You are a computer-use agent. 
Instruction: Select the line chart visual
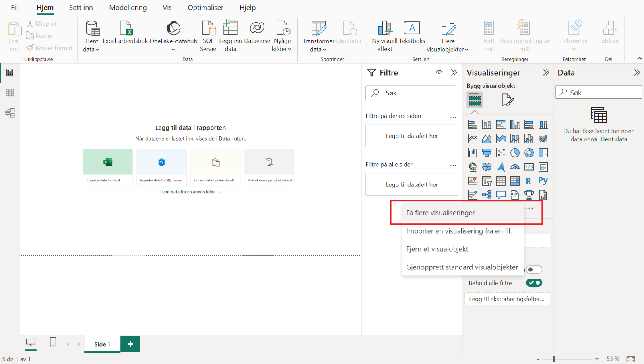473,139
